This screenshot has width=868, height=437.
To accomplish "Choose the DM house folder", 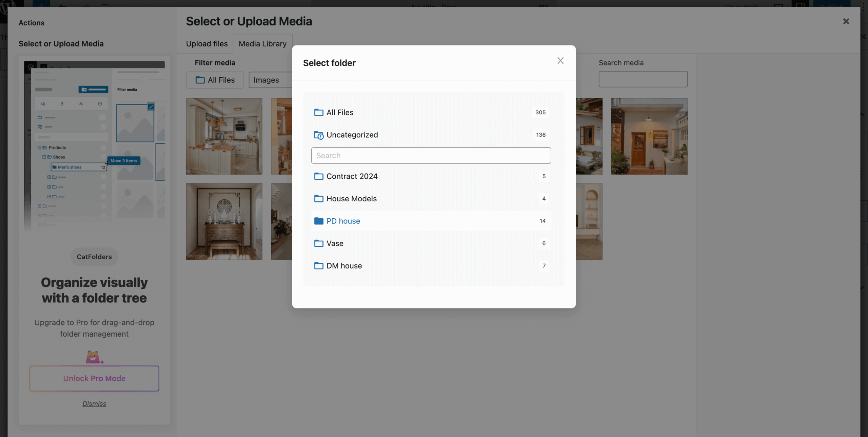I will (431, 265).
